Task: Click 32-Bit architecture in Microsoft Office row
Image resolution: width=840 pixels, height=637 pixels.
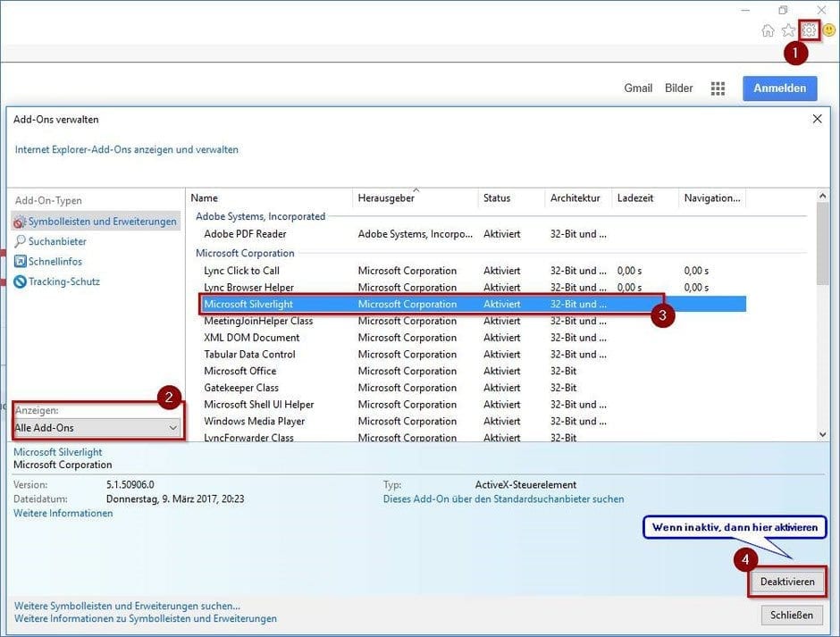Action: tap(563, 371)
